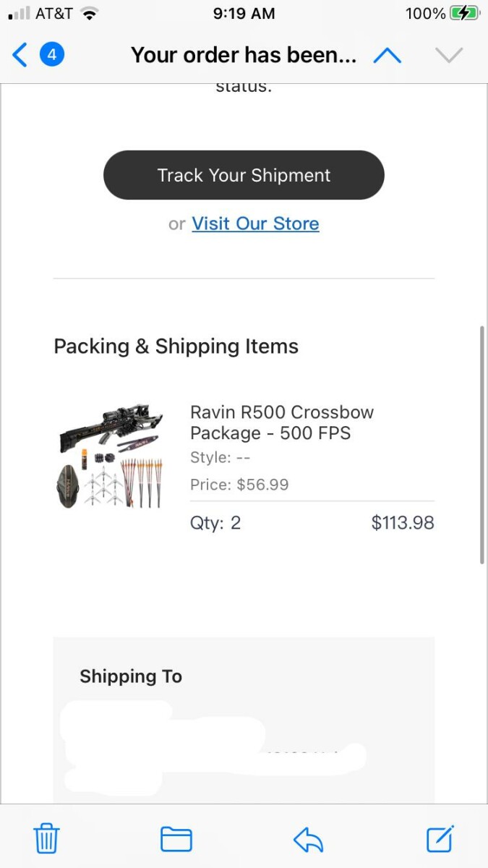Screen dimensions: 488x868
Task: Open the Visit Our Store link
Action: 255,224
